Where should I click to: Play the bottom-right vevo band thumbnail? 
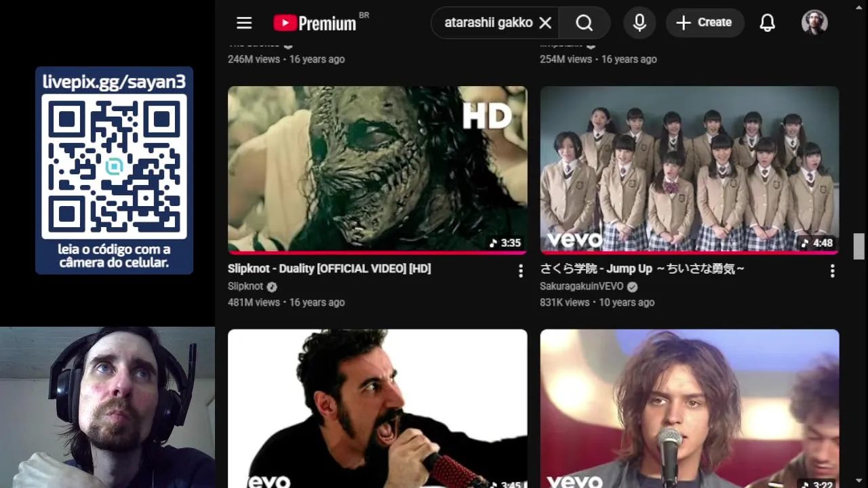(690, 409)
